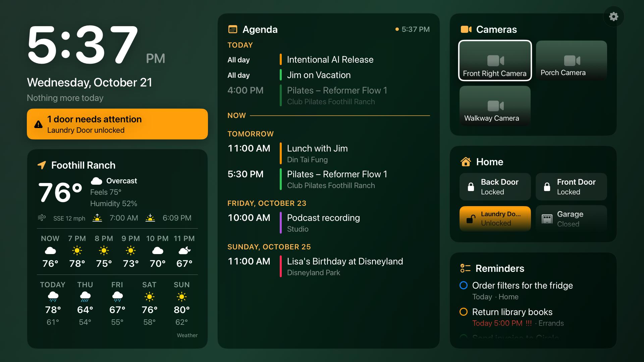Viewport: 644px width, 362px height.
Task: Click the Reminders list icon
Action: pos(465,268)
